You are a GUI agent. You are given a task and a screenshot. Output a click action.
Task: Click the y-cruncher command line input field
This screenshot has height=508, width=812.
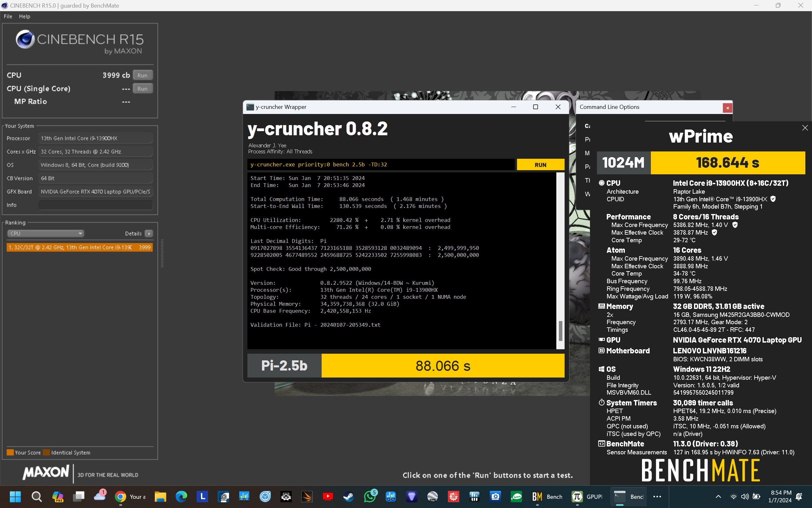tap(381, 165)
